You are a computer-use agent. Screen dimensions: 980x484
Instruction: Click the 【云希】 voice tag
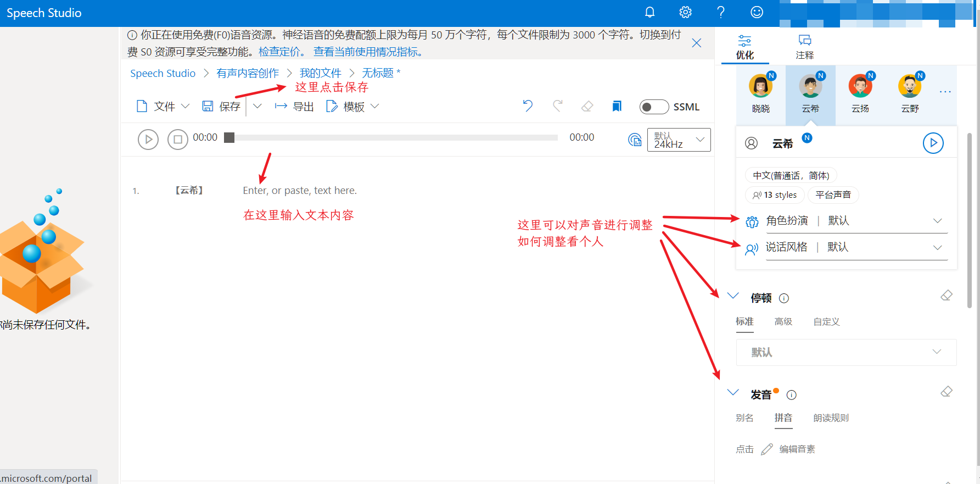[189, 191]
